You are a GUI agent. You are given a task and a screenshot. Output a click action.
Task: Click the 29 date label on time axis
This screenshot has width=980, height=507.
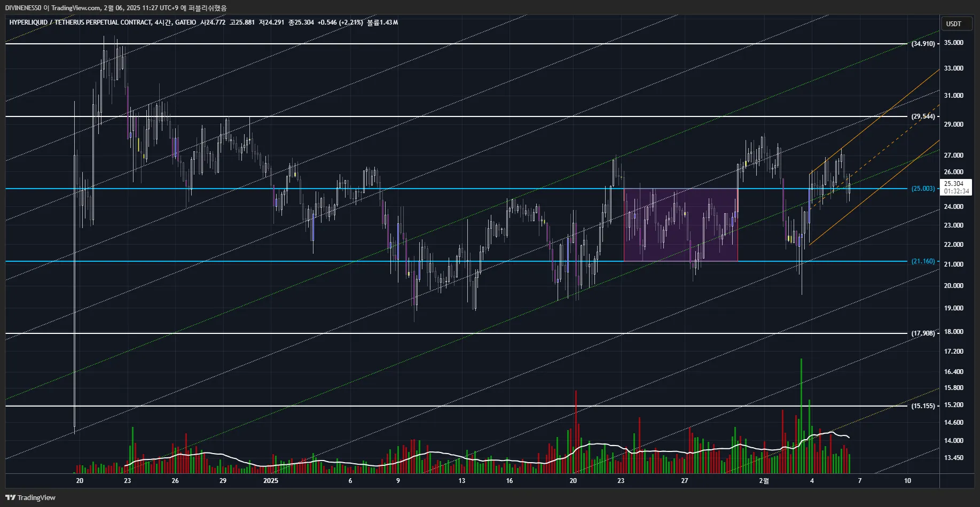[x=223, y=481]
